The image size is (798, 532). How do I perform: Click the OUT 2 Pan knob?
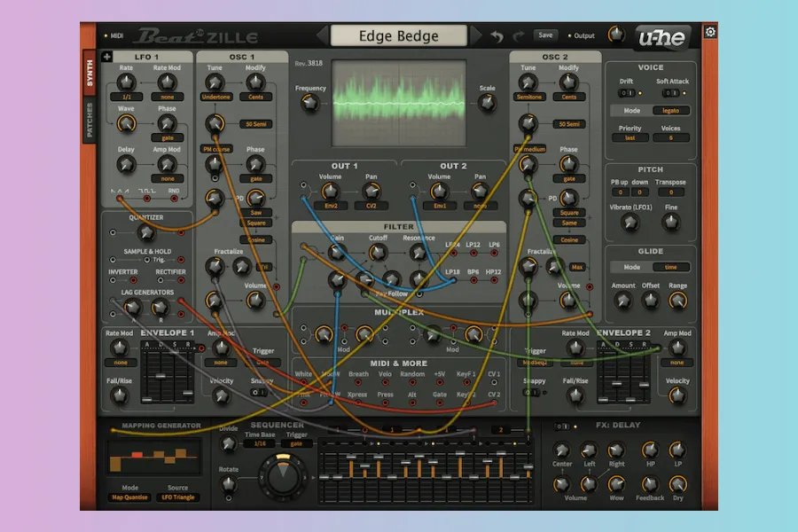[x=480, y=192]
